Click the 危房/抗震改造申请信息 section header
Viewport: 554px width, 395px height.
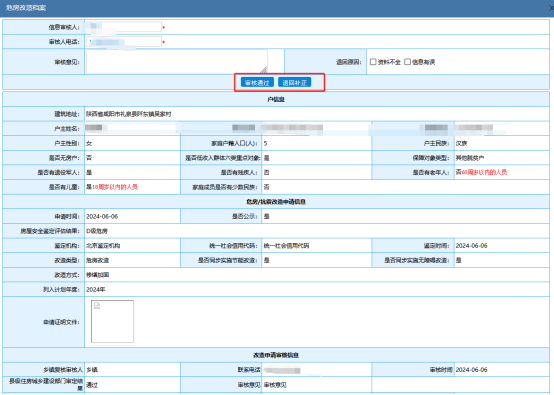(x=276, y=202)
